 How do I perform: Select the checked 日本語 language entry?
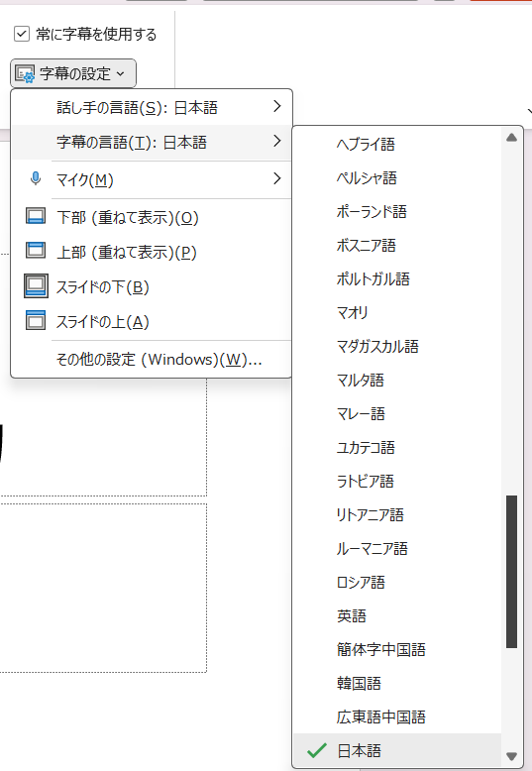[x=397, y=750]
